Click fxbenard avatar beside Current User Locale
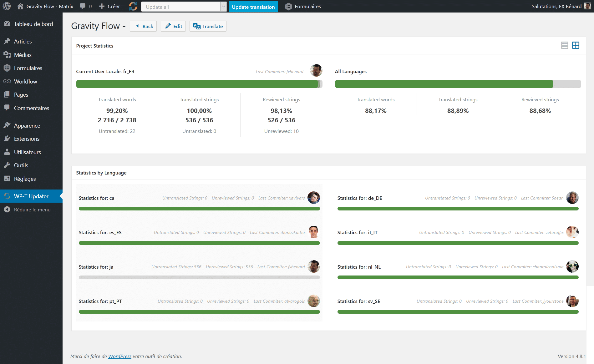The height and width of the screenshot is (364, 594). (x=316, y=70)
